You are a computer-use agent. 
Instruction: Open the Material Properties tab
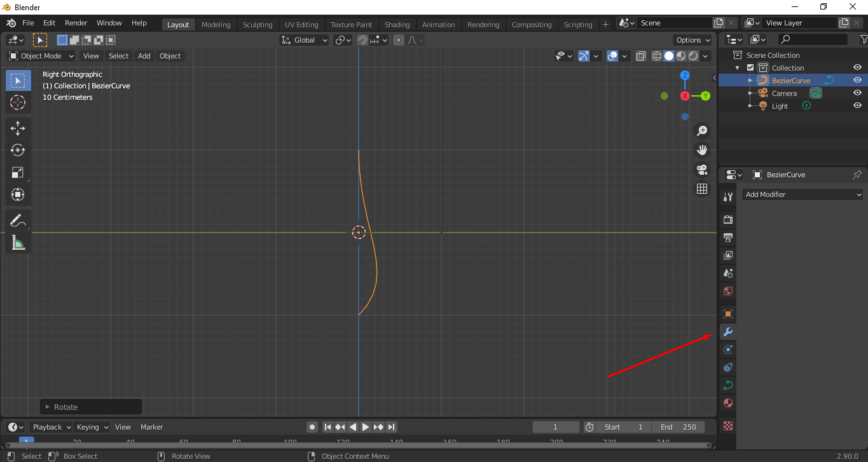727,403
